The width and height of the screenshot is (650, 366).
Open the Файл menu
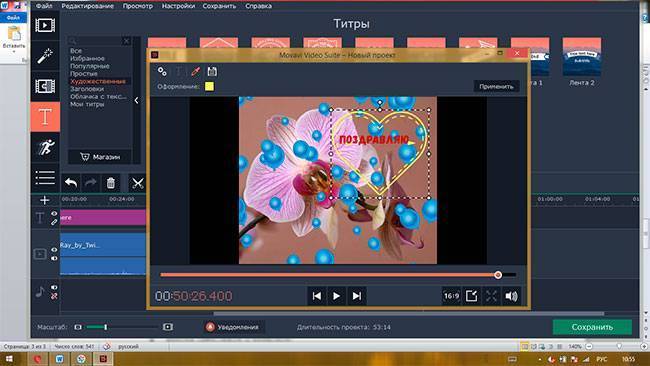[x=44, y=6]
